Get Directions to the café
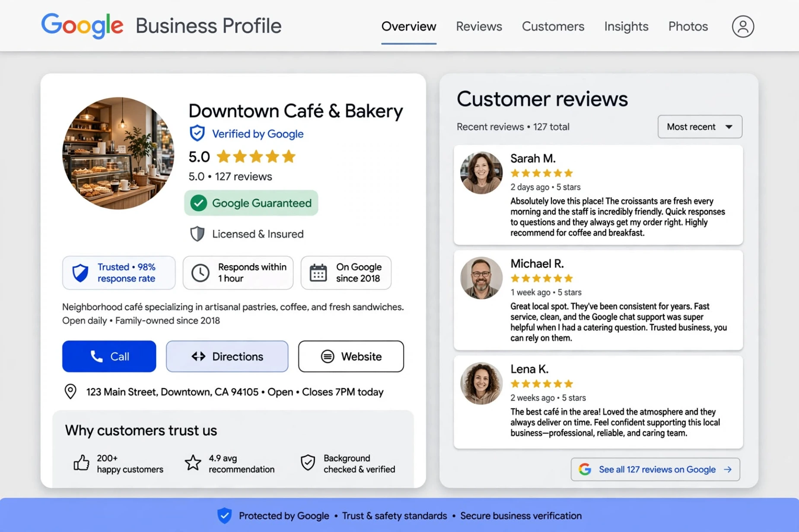The image size is (799, 532). [227, 356]
